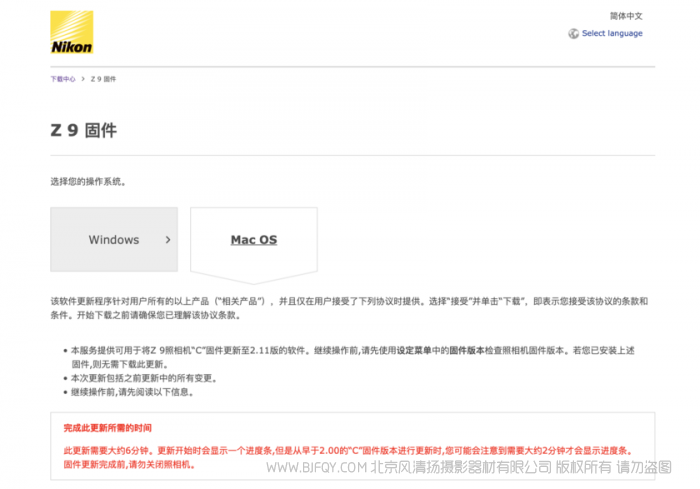Click the bullet 本次更新包括之前更新中的所有变更
700x489 pixels.
coord(144,378)
